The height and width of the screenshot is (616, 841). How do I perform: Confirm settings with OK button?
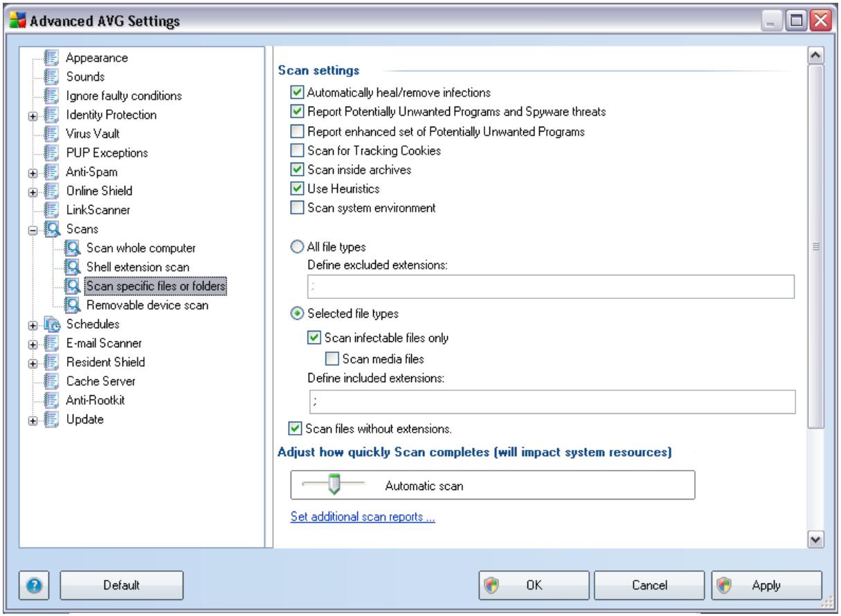click(534, 585)
